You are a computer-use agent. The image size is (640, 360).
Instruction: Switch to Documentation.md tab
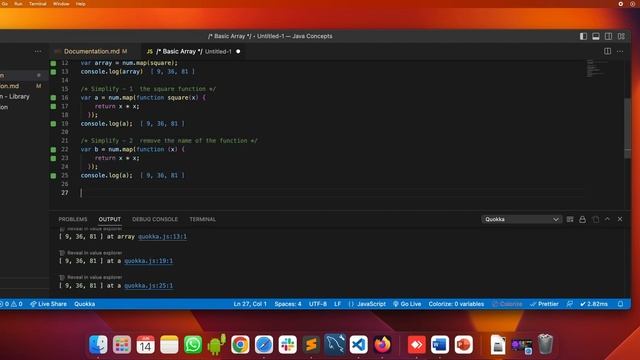92,51
